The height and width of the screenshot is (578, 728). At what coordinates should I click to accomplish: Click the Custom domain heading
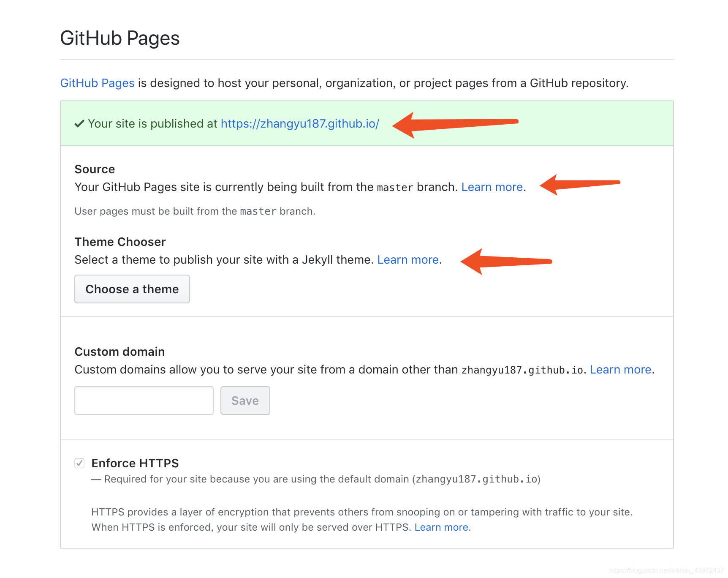pyautogui.click(x=120, y=352)
